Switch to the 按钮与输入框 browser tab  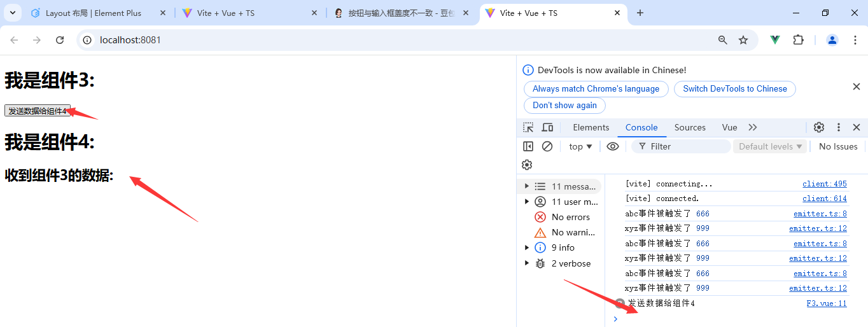(x=402, y=13)
